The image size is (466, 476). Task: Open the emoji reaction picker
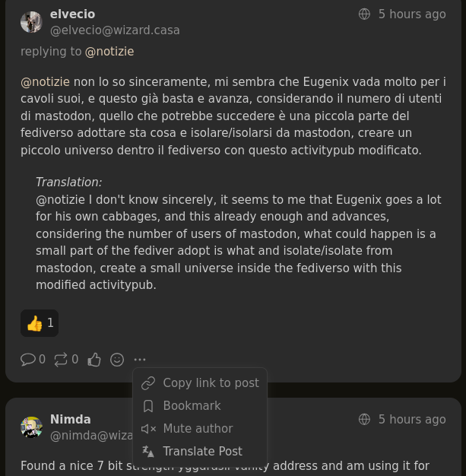(x=117, y=360)
